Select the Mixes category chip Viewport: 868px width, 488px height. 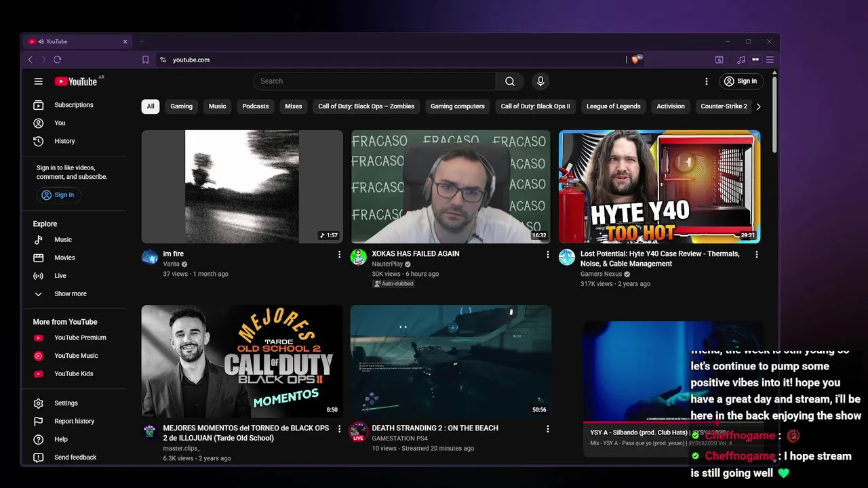tap(294, 106)
